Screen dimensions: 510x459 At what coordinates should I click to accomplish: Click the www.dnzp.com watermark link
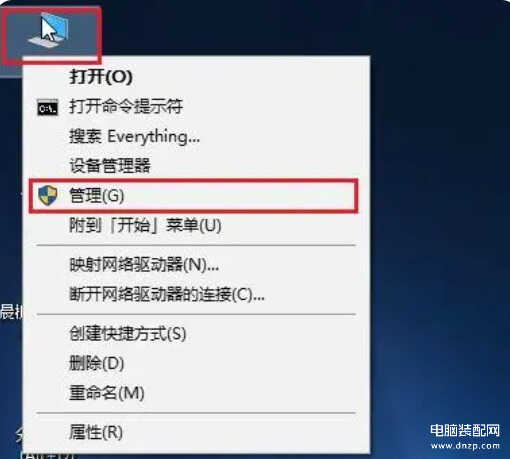click(x=465, y=445)
